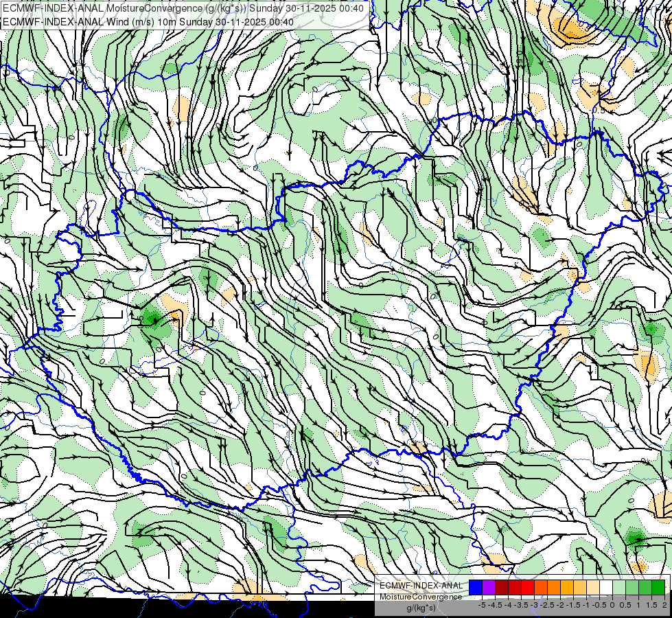Click the -1 legend scale value

pos(586,605)
